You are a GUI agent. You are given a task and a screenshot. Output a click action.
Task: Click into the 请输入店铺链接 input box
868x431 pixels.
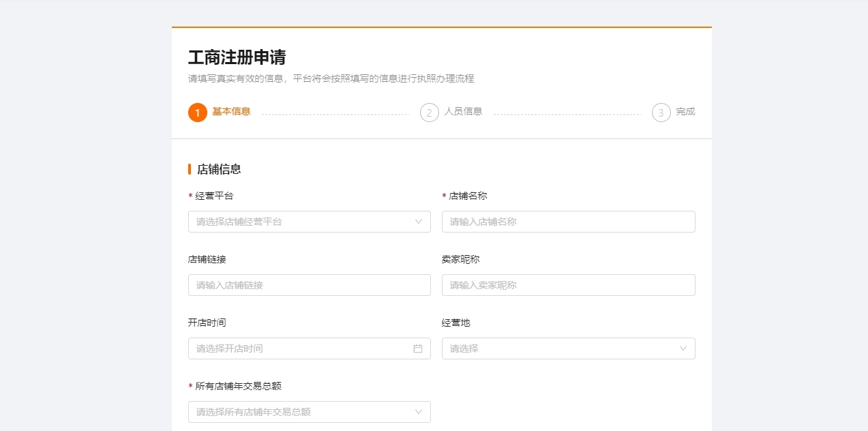tap(309, 285)
